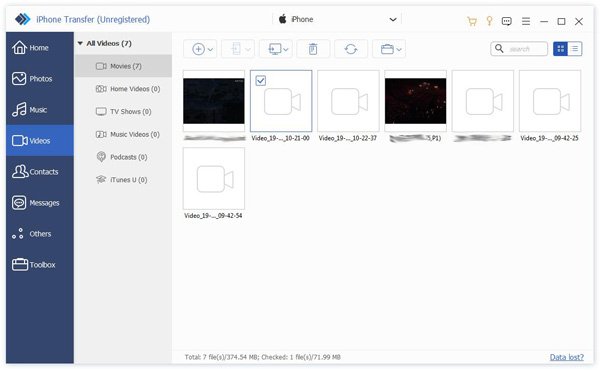Select the Video_19-..._09-42-54 thumbnail

pyautogui.click(x=214, y=178)
